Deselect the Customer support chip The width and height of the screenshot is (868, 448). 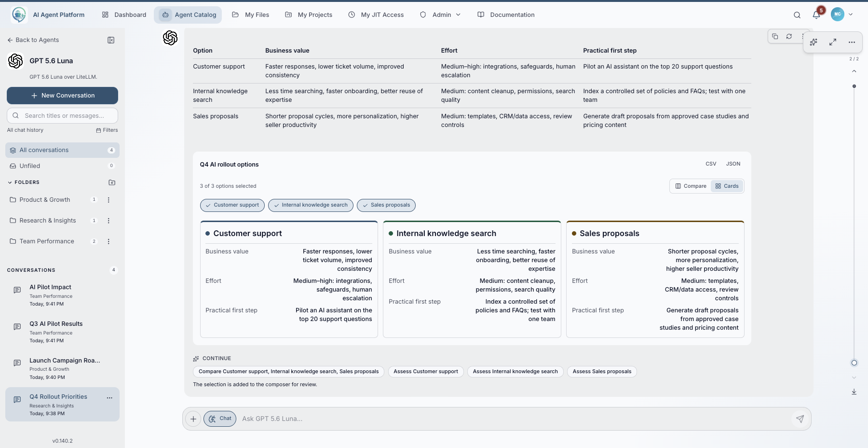232,205
